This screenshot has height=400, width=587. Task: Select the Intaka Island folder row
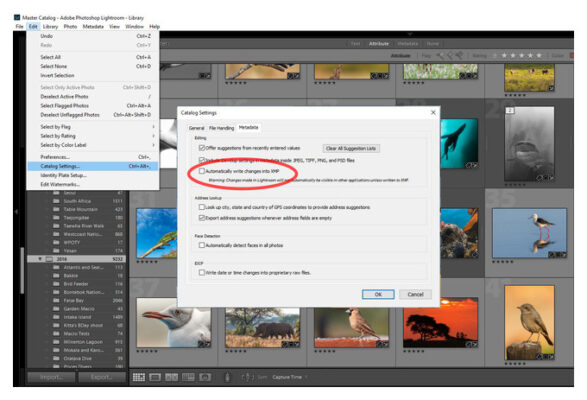point(77,317)
